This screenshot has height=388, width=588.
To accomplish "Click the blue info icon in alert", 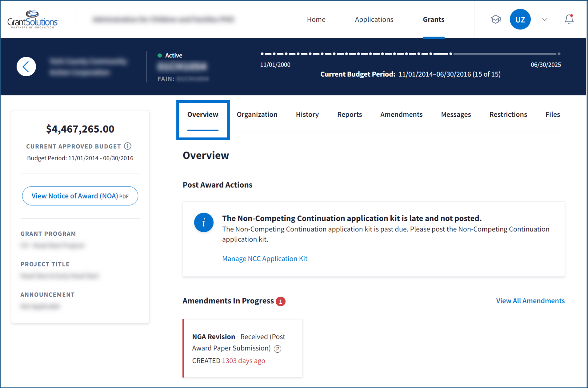I will click(203, 222).
